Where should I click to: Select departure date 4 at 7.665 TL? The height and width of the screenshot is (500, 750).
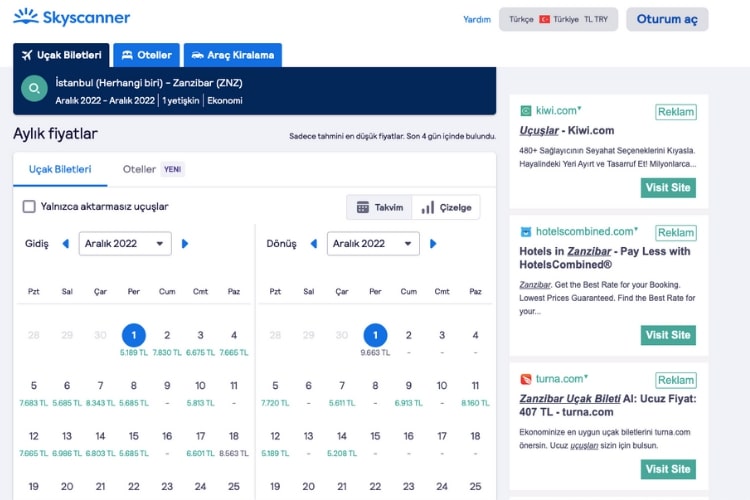234,342
